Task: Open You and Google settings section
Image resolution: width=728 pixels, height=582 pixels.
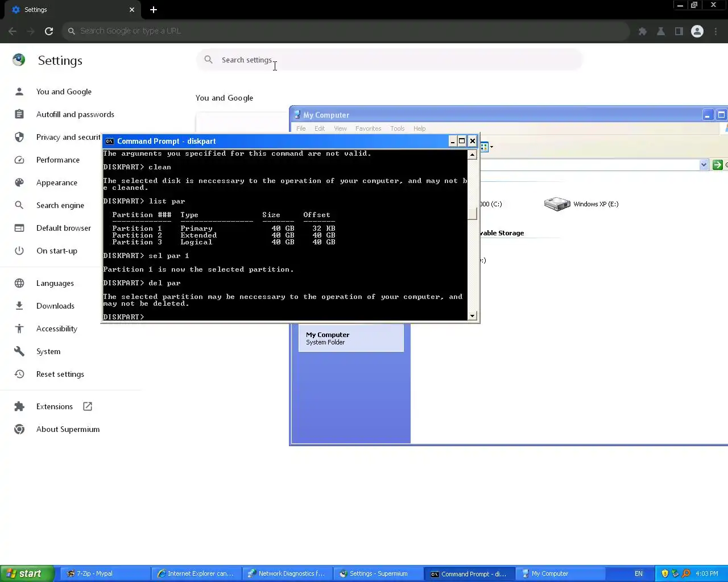Action: (64, 92)
